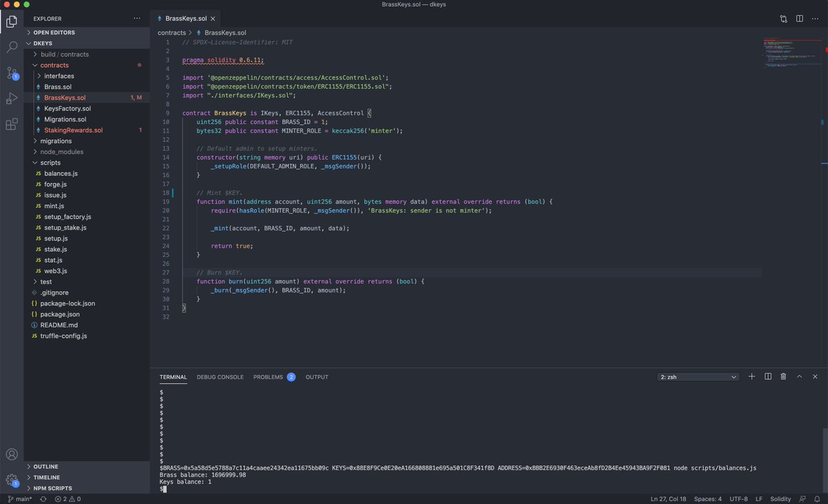Click the Open Changes icon in editor toolbar
The image size is (828, 504).
[784, 19]
